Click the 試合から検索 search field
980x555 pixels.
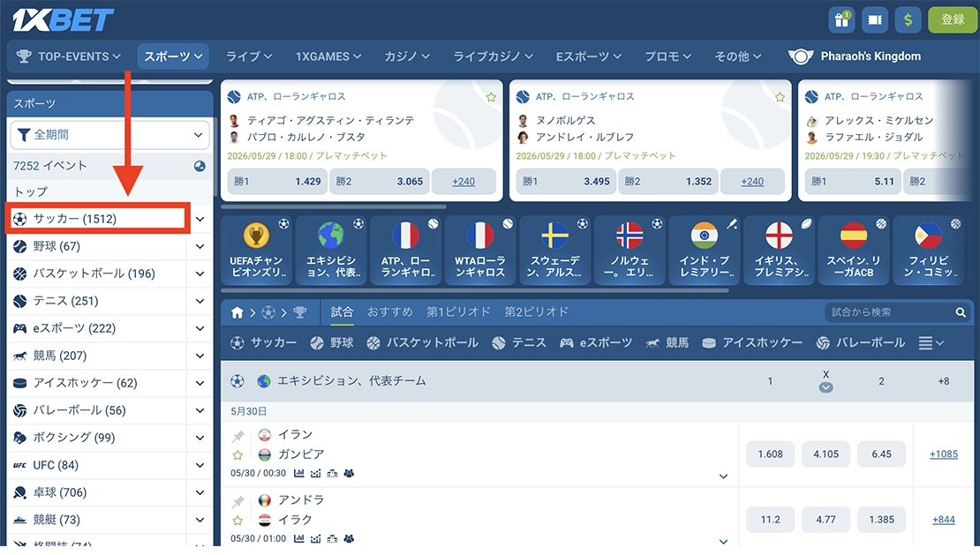coord(888,312)
